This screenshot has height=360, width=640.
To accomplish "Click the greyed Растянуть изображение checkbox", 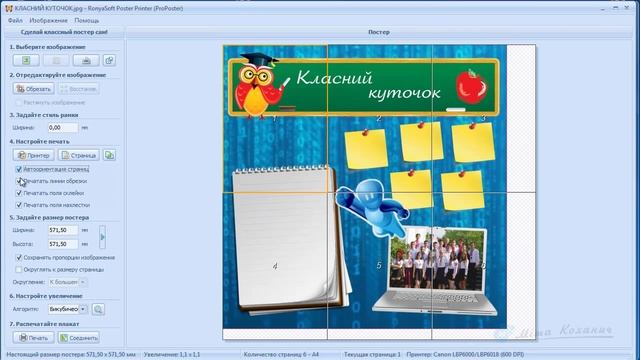I will tap(18, 102).
